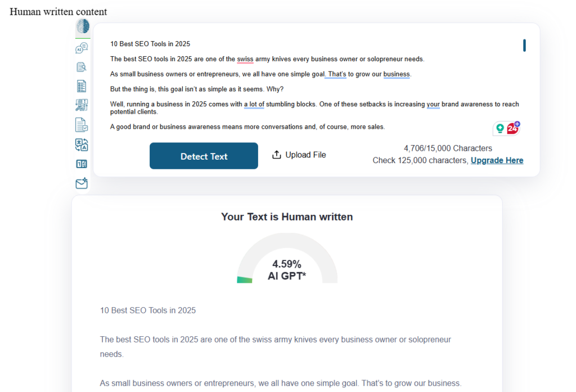Click the underlined word 'swiss' in input
The image size is (576, 392).
[x=245, y=59]
